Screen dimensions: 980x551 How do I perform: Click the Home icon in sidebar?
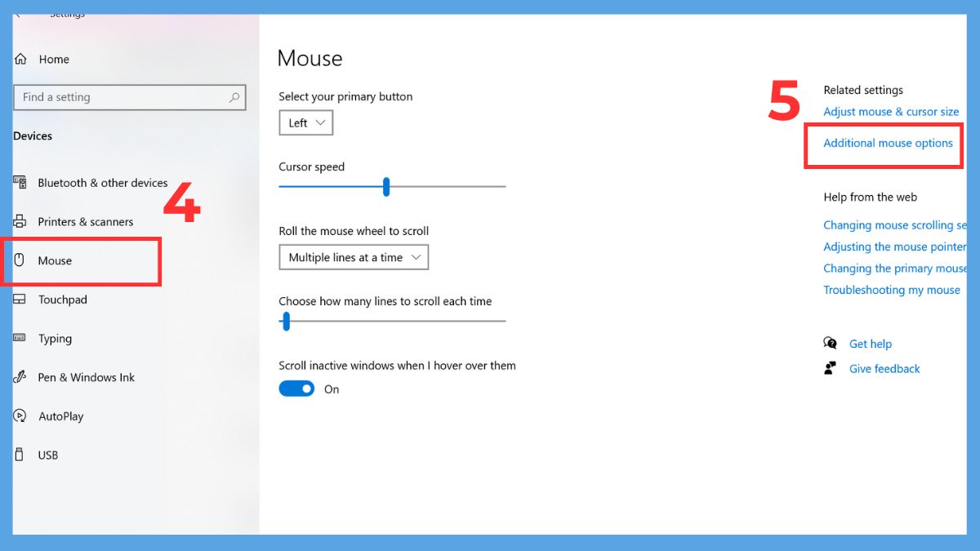tap(20, 59)
